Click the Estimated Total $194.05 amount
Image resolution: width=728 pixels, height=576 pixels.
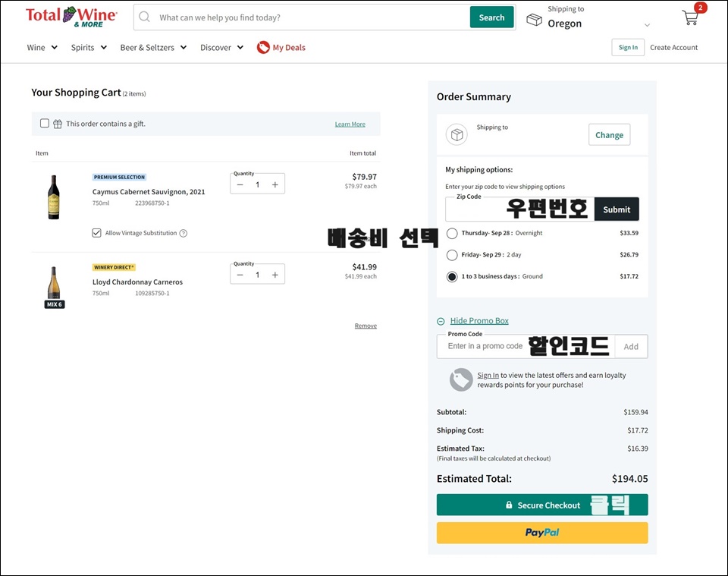tap(629, 479)
